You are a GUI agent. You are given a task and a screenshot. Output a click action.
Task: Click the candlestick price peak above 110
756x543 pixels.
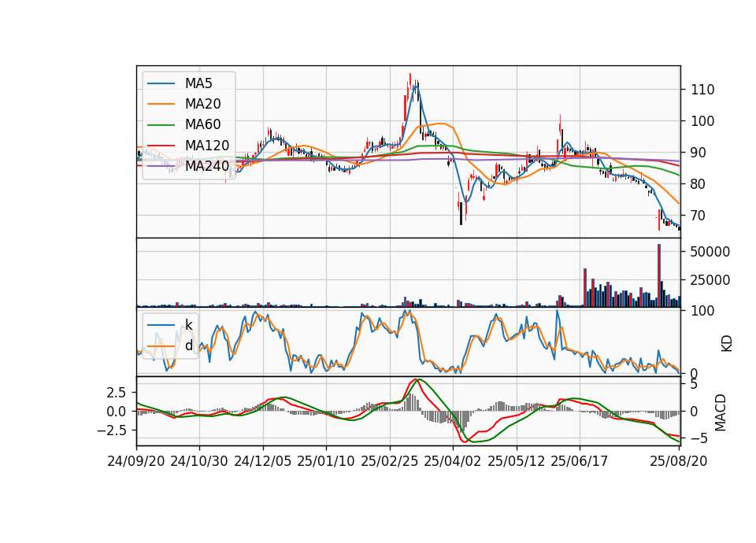pos(410,82)
